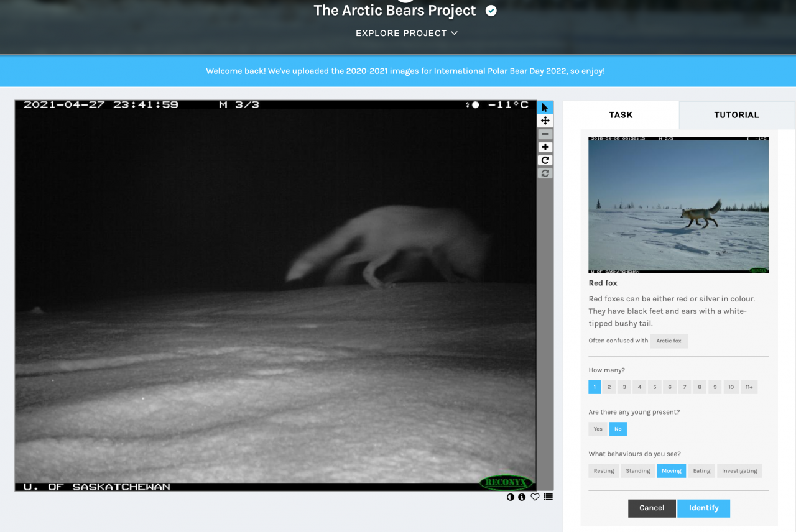Choose 9 for the animal count
796x532 pixels.
pyautogui.click(x=715, y=387)
